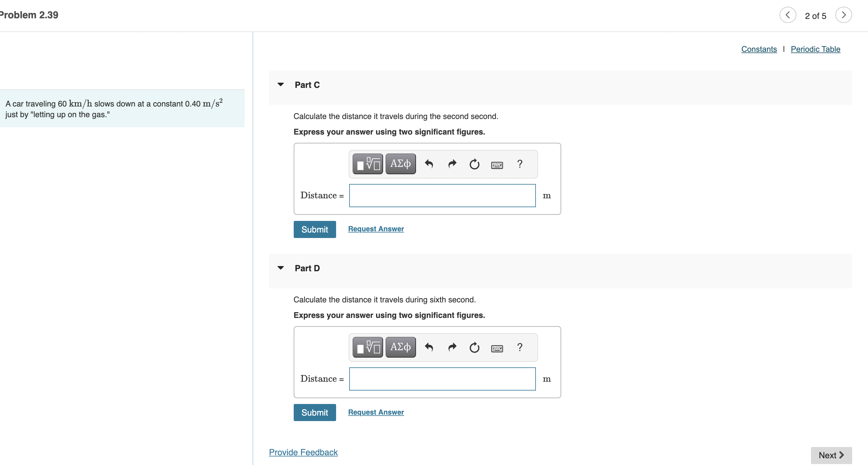The image size is (868, 465).
Task: Open the Constants link
Action: coord(759,49)
